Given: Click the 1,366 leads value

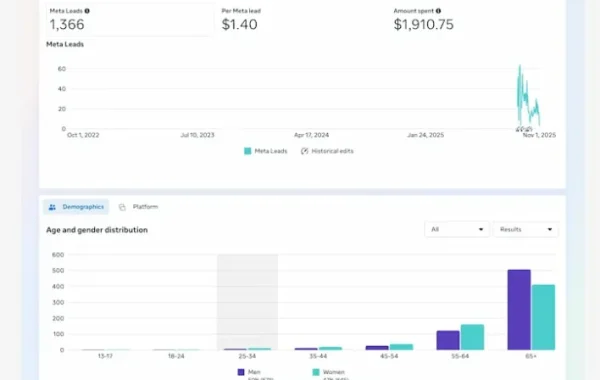Looking at the screenshot, I should click(x=67, y=24).
